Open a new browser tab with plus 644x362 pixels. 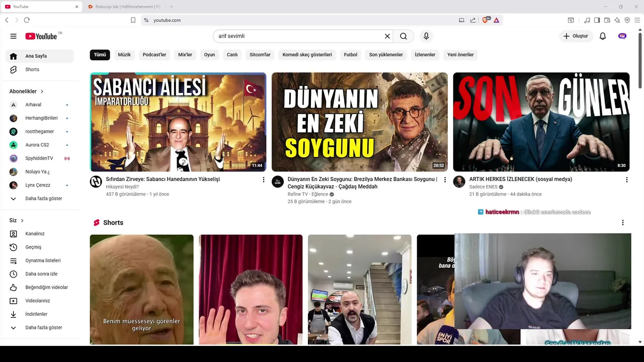[172, 7]
